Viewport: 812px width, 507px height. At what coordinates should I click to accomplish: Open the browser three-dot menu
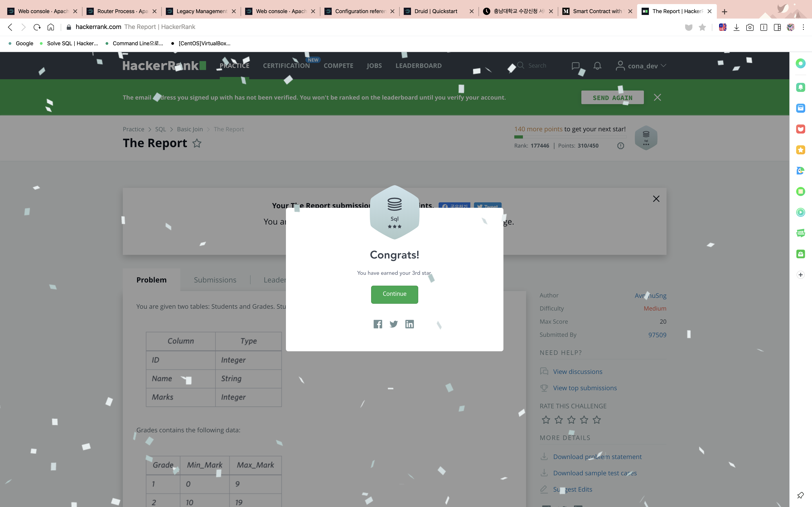coord(803,27)
